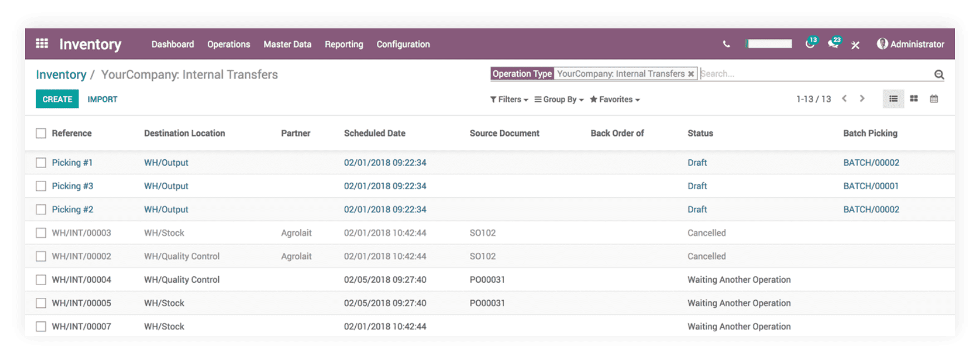Tick checkbox for Picking #3
The image size is (980, 358).
pos(41,186)
